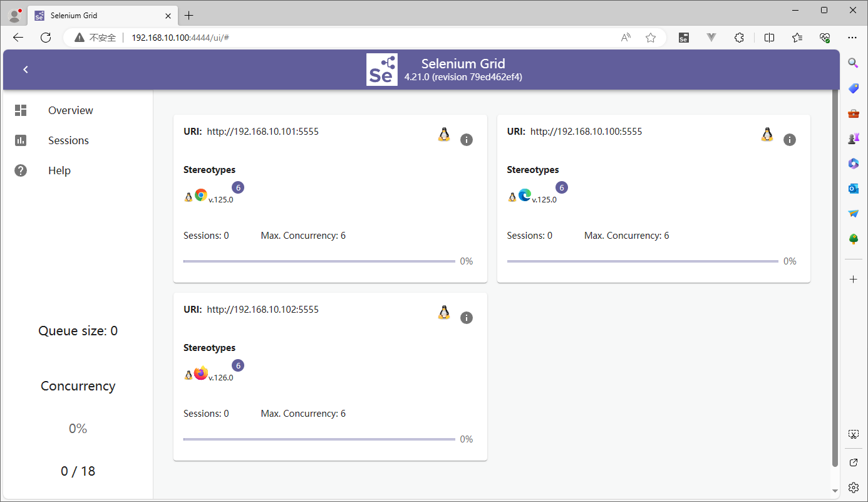The height and width of the screenshot is (502, 868).
Task: Open info for node 192.168.10.100
Action: (x=789, y=140)
